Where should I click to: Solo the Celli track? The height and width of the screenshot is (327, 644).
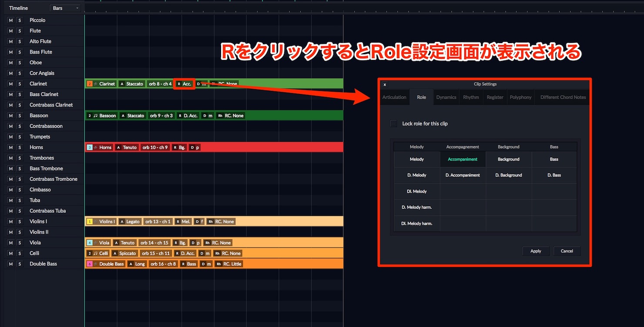[20, 254]
